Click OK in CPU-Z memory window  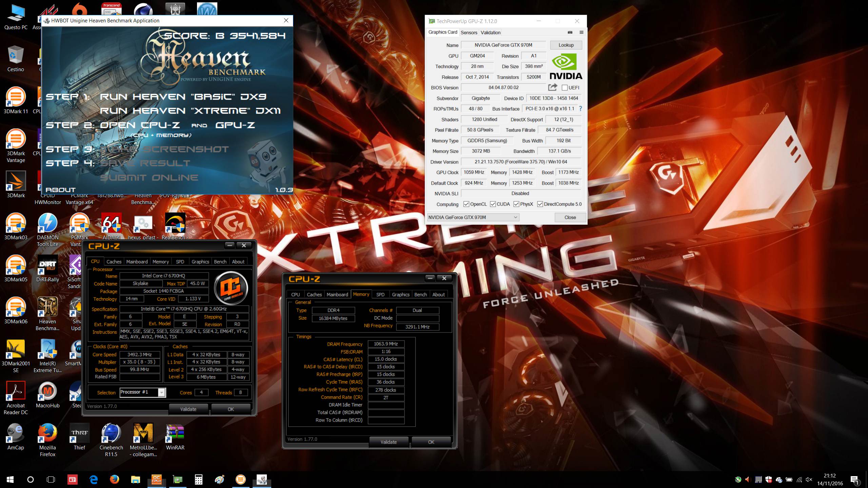pos(431,442)
